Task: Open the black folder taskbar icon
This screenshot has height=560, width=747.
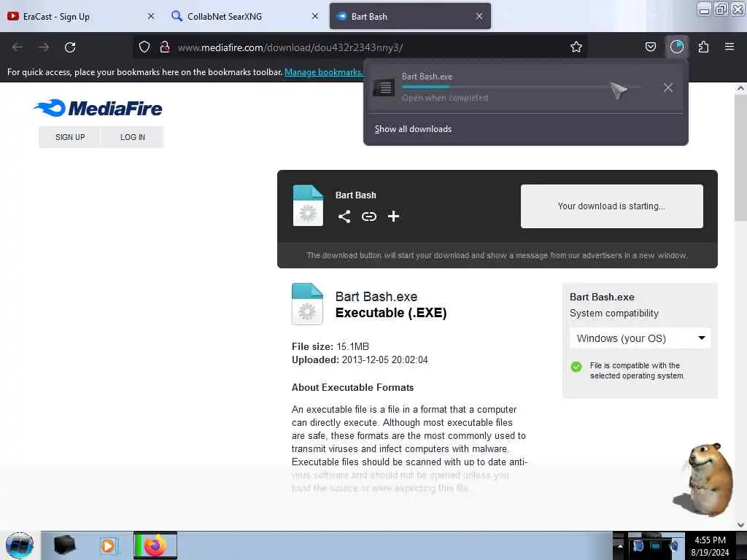Action: [64, 545]
